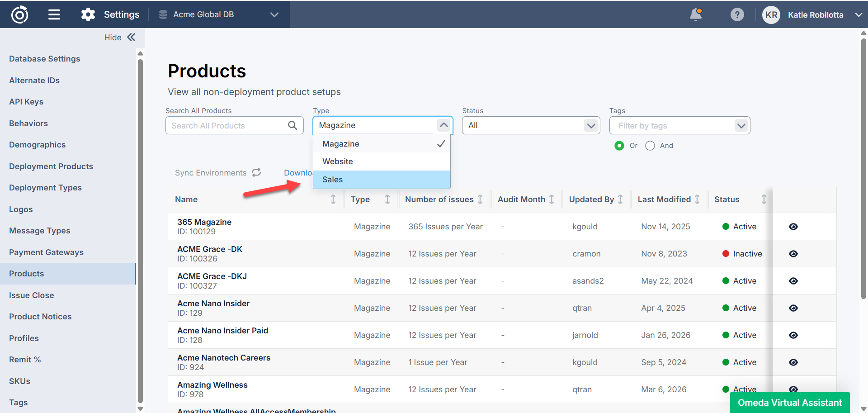Screen dimensions: 868x413
Task: Open the help question mark icon
Action: (737, 14)
